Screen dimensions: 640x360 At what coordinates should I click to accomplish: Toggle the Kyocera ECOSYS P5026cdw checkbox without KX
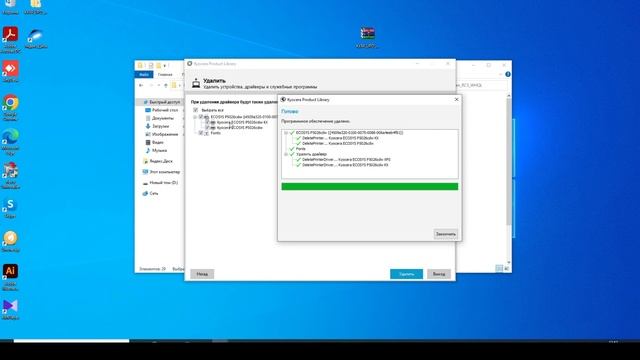click(x=207, y=127)
